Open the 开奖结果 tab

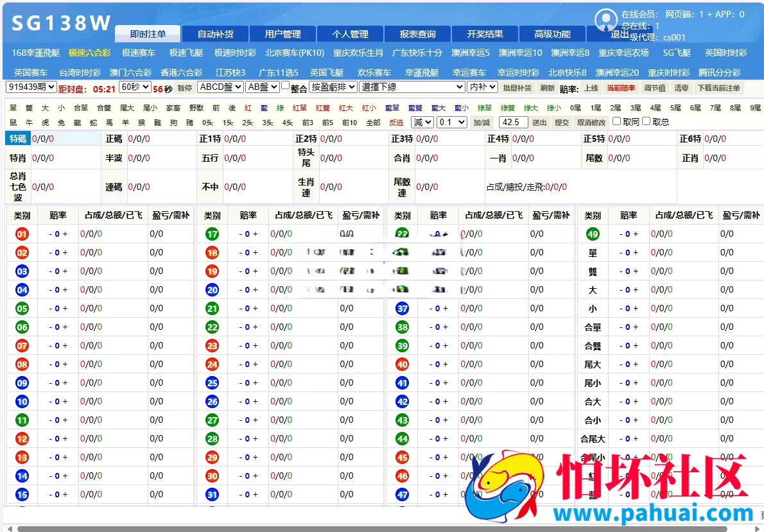[485, 33]
